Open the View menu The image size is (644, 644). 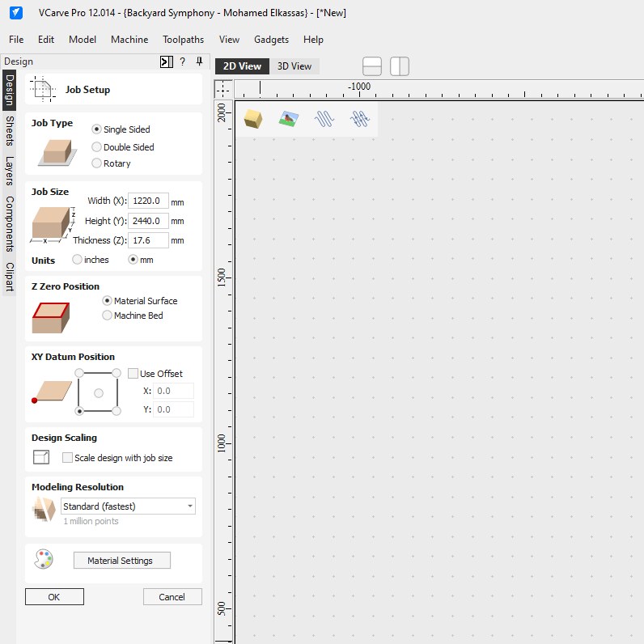[229, 40]
